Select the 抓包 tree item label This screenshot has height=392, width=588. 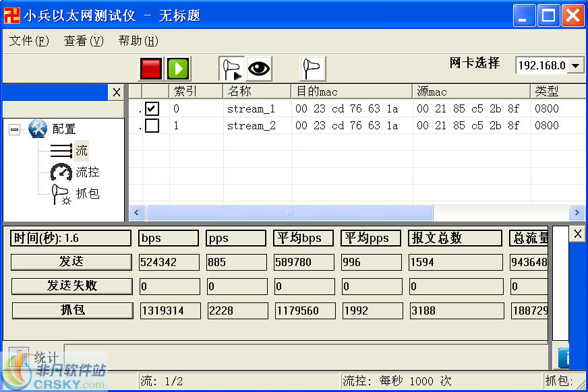(x=88, y=193)
